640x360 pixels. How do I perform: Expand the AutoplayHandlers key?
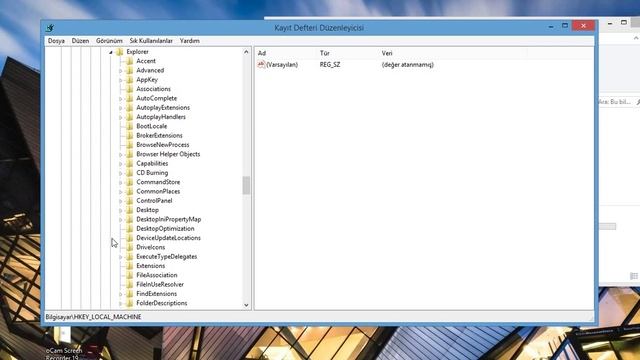click(x=120, y=117)
